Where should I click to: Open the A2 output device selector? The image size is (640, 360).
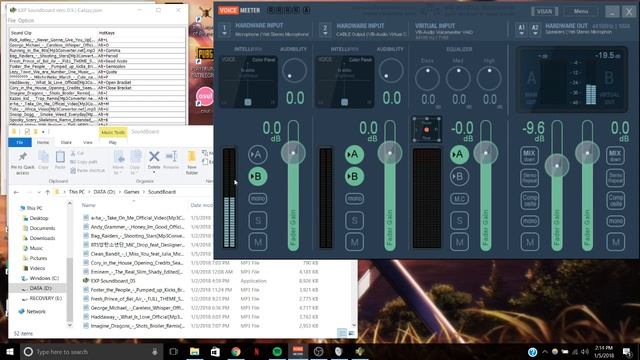535,30
